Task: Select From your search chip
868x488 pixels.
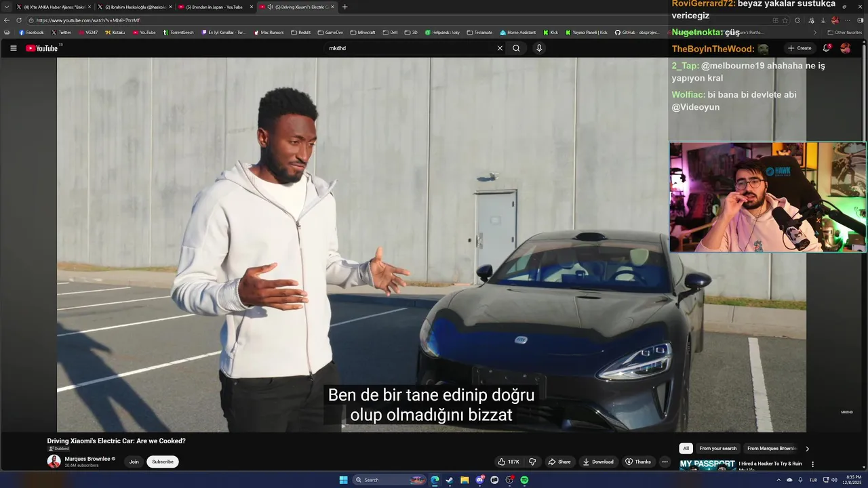Action: [x=717, y=448]
